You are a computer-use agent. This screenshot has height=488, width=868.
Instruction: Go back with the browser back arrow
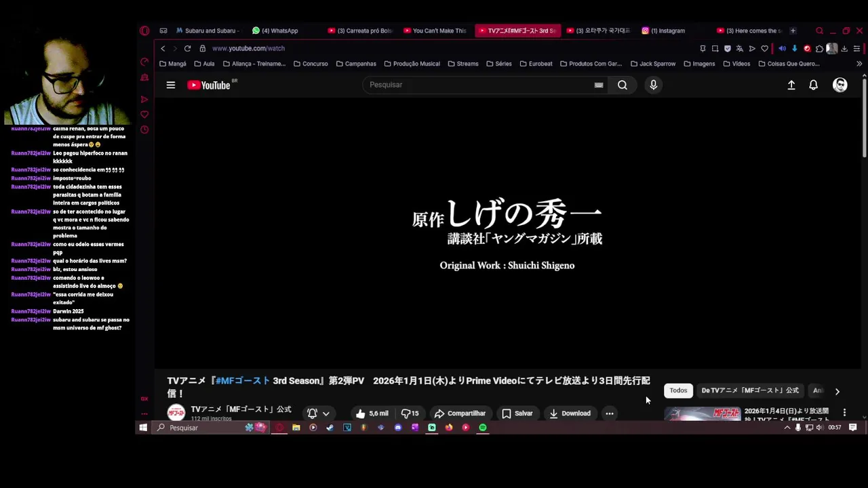click(163, 48)
